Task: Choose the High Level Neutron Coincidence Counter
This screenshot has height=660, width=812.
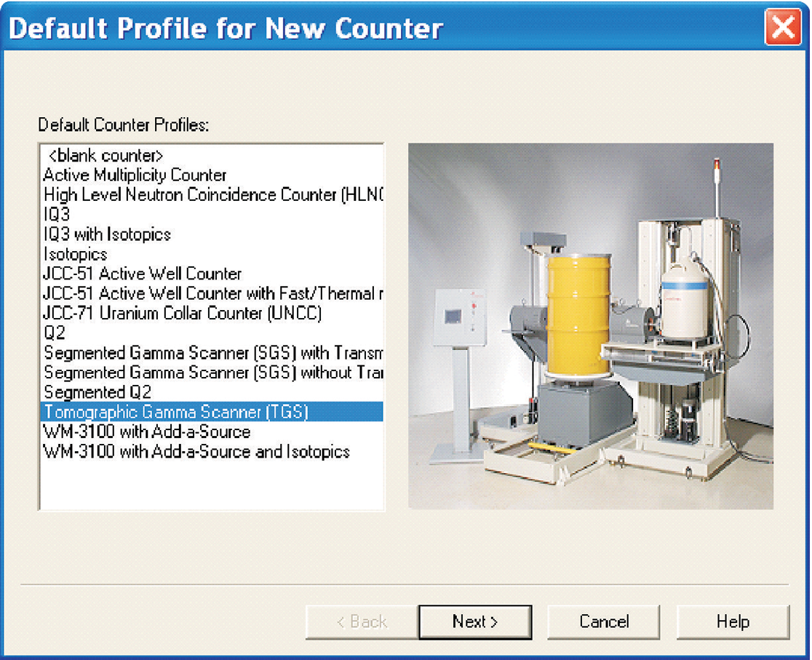Action: coord(182,194)
